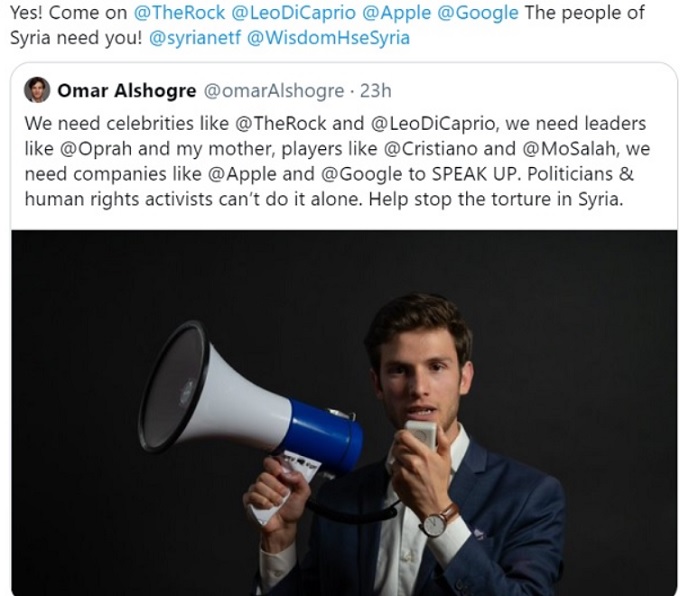Open the @WisdomHseSyria profile link

328,38
